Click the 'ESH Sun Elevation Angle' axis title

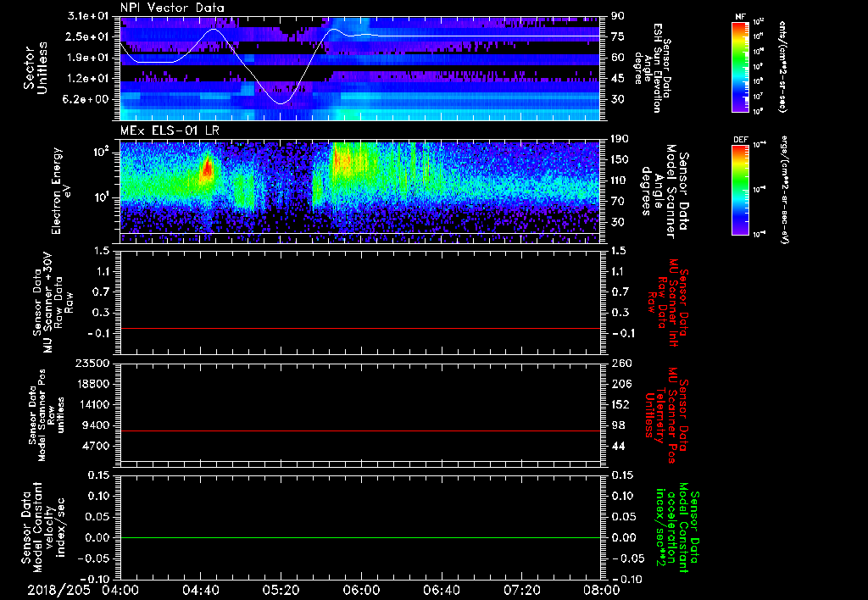(652, 68)
